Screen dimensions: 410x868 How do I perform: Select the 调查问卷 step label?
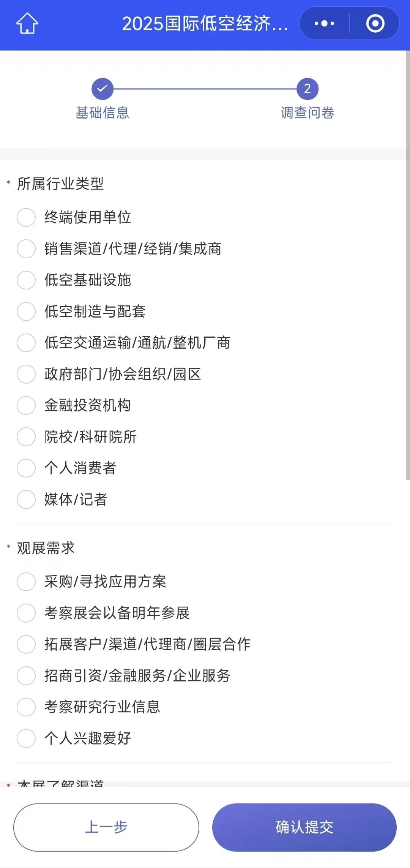click(307, 113)
